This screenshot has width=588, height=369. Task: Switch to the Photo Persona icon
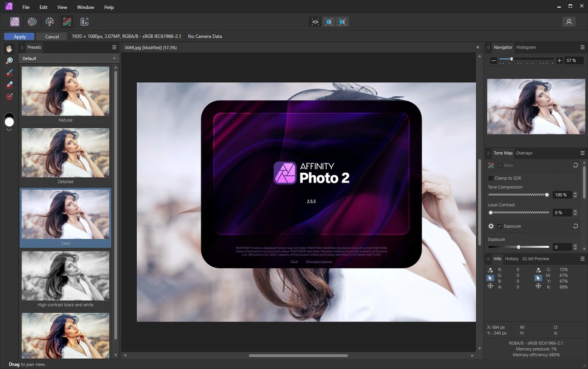pos(15,22)
